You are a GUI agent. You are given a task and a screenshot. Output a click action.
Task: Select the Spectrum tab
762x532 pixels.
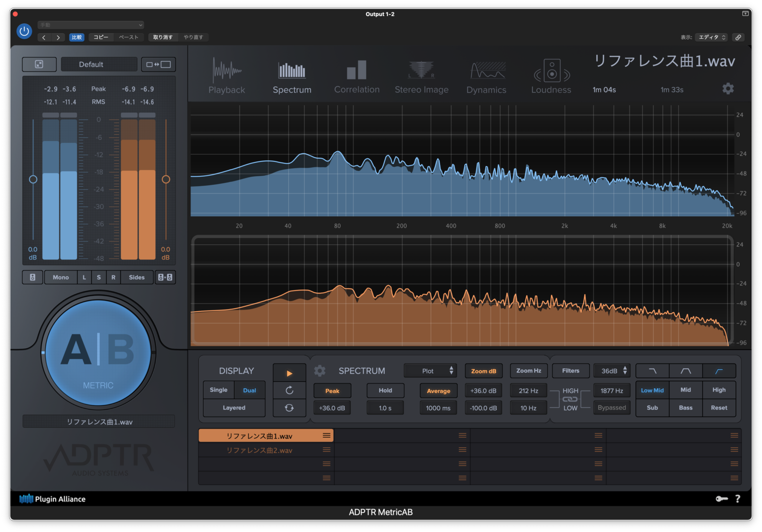pyautogui.click(x=292, y=76)
